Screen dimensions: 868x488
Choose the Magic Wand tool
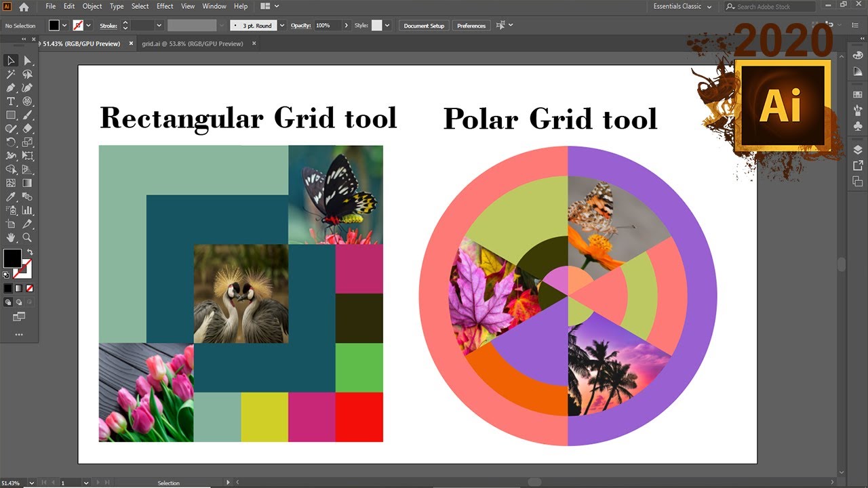pos(11,75)
